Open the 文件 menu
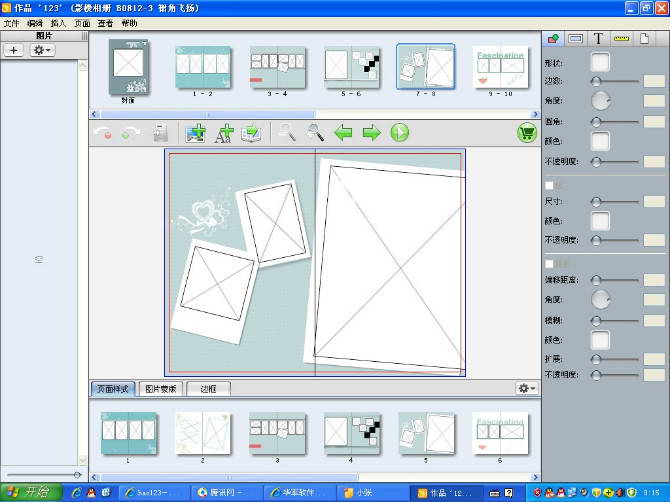 [x=11, y=23]
